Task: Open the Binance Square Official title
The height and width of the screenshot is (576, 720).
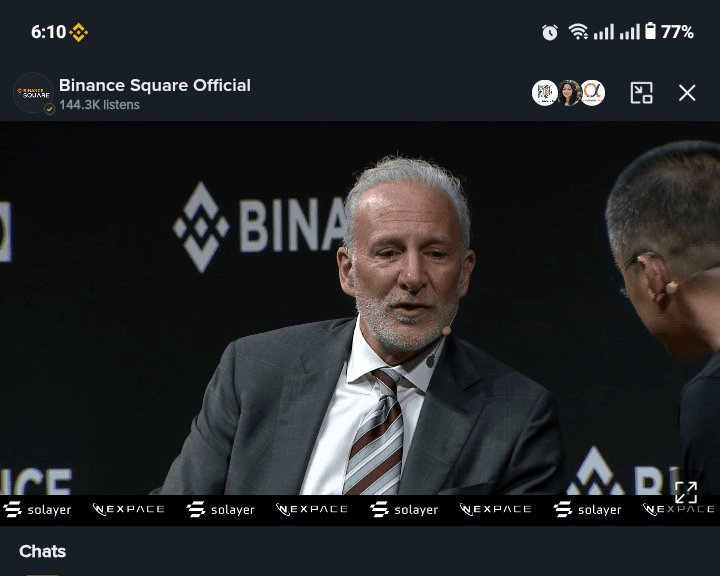Action: [155, 85]
